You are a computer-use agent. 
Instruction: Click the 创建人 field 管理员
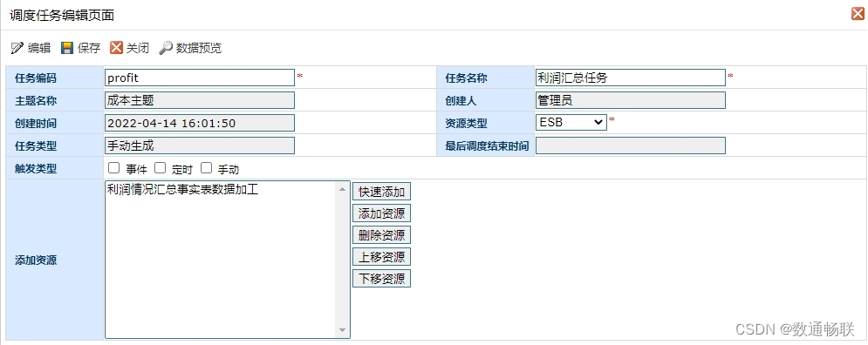point(630,100)
